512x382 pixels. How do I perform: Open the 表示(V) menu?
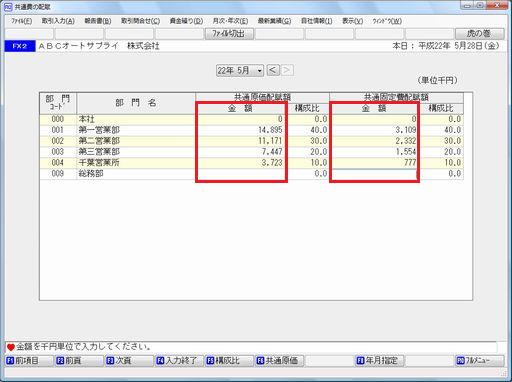coord(352,21)
